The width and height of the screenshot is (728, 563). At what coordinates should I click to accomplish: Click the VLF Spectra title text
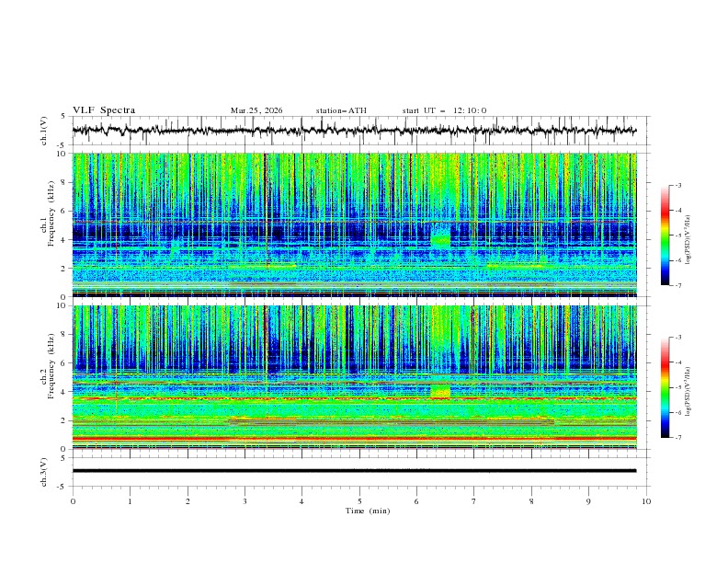[104, 110]
